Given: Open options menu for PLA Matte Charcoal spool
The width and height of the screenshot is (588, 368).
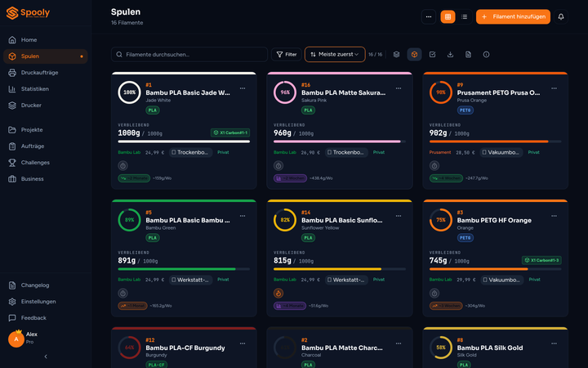Looking at the screenshot, I should tap(399, 343).
